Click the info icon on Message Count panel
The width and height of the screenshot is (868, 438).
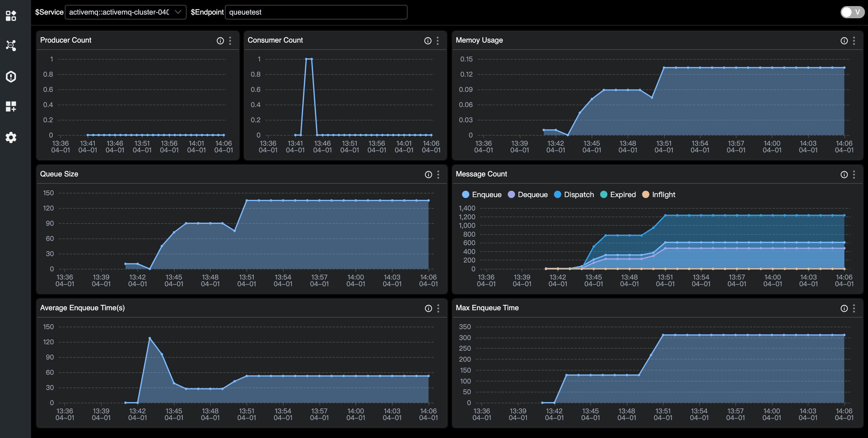click(x=844, y=174)
